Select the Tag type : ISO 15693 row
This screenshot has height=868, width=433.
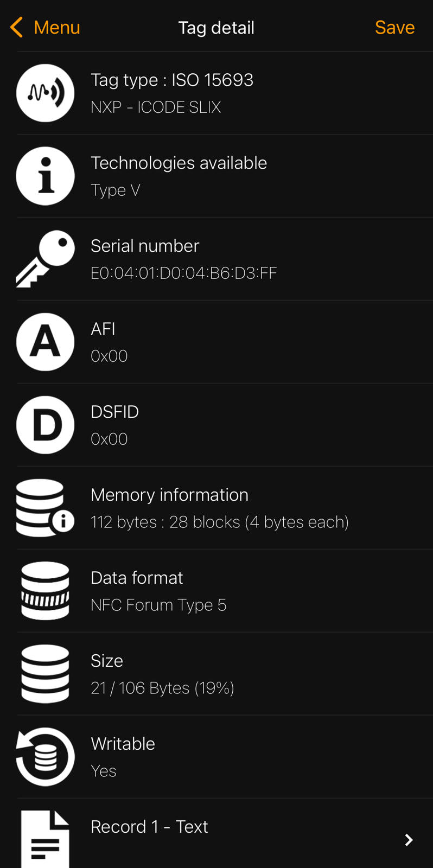coord(172,80)
